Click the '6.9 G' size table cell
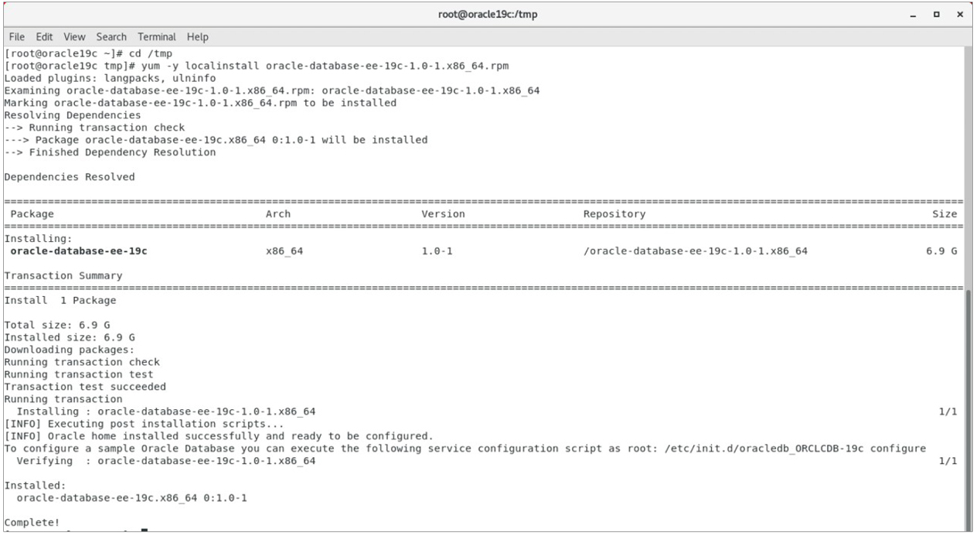The height and width of the screenshot is (536, 980). (941, 251)
